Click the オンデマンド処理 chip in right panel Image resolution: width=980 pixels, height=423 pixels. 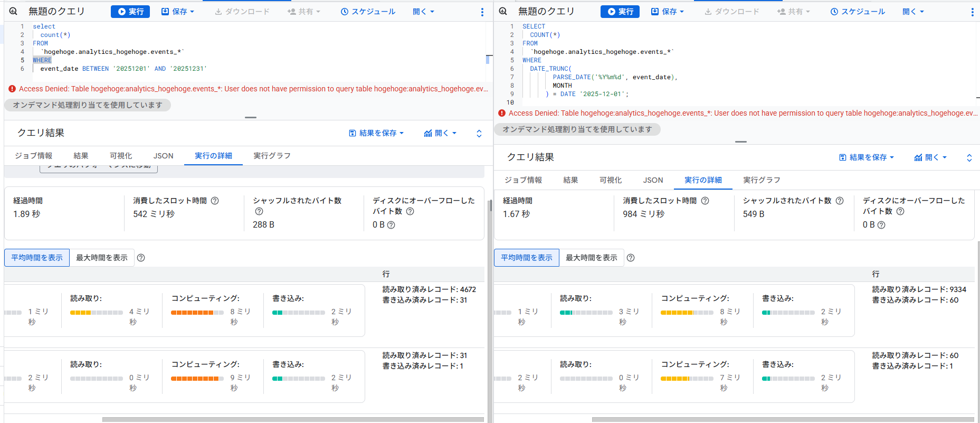[x=577, y=129]
